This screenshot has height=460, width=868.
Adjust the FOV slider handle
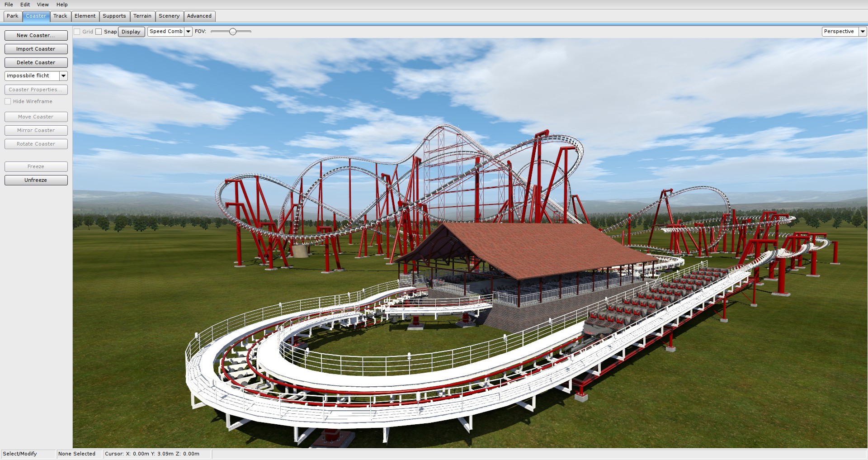coord(233,32)
